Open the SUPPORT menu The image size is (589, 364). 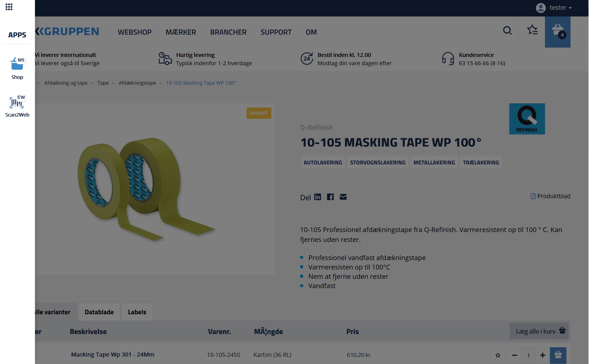click(x=276, y=32)
